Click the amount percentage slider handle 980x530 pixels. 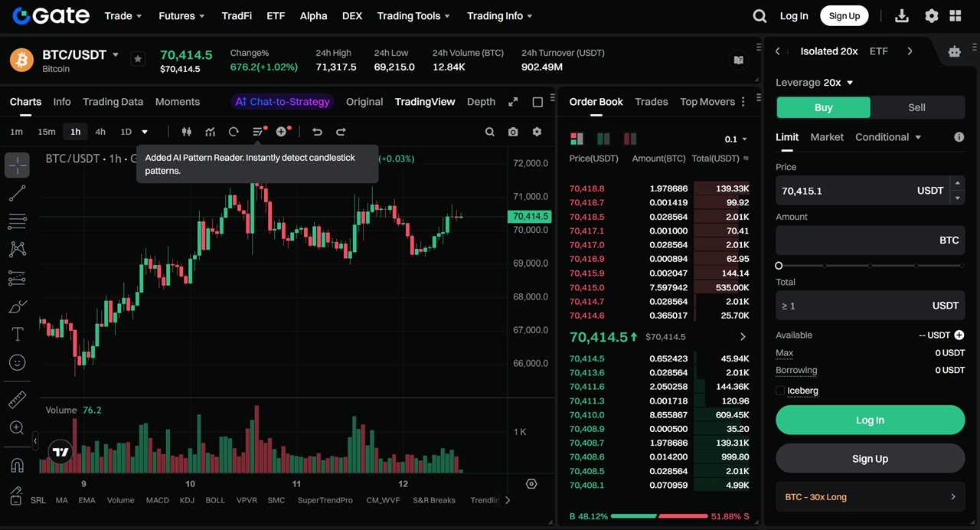click(779, 266)
